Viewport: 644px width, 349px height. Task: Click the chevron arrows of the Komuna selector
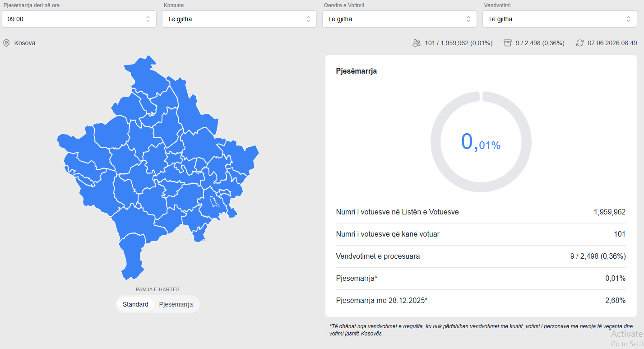point(308,19)
